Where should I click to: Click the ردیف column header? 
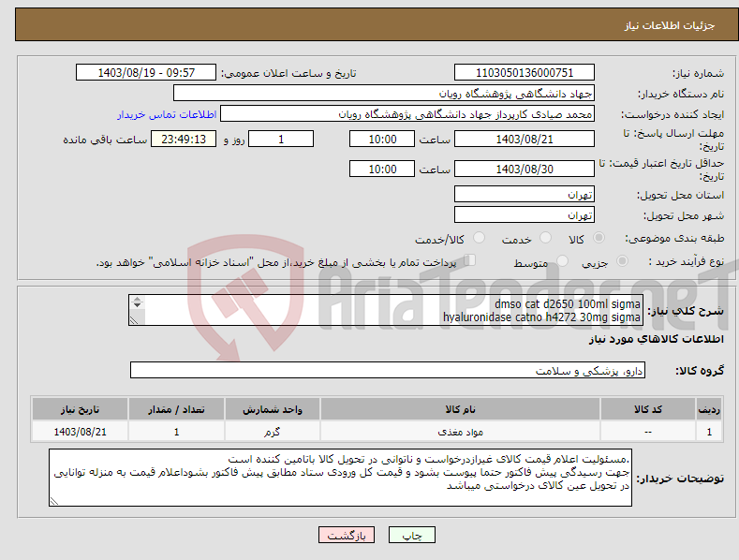[x=709, y=409]
